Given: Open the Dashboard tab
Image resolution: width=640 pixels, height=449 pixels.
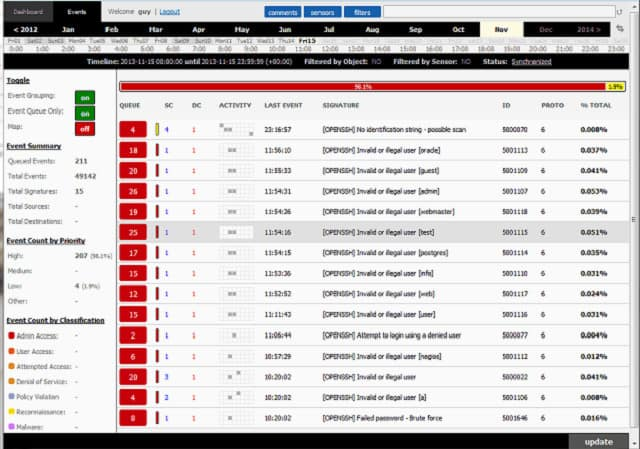Looking at the screenshot, I should (28, 12).
